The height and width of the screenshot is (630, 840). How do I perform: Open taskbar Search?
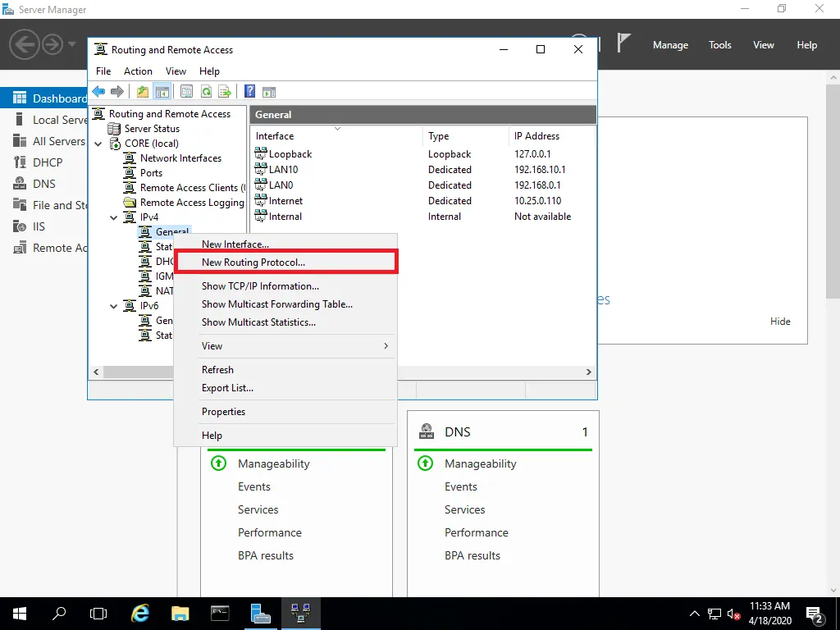click(59, 614)
